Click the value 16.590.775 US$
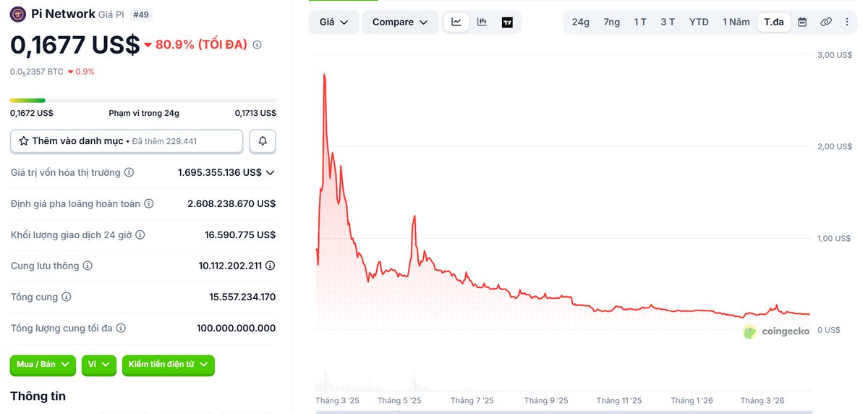This screenshot has height=414, width=868. click(240, 235)
